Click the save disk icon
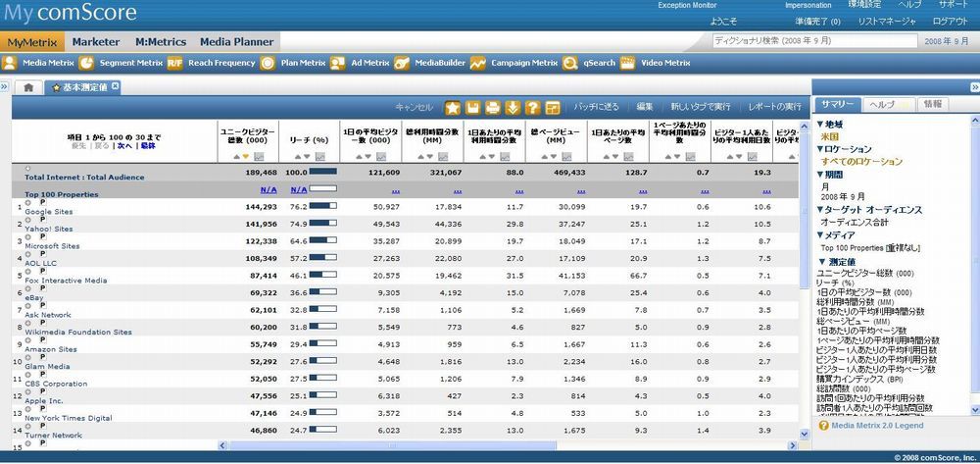Screen dimensions: 980x464 pyautogui.click(x=472, y=107)
